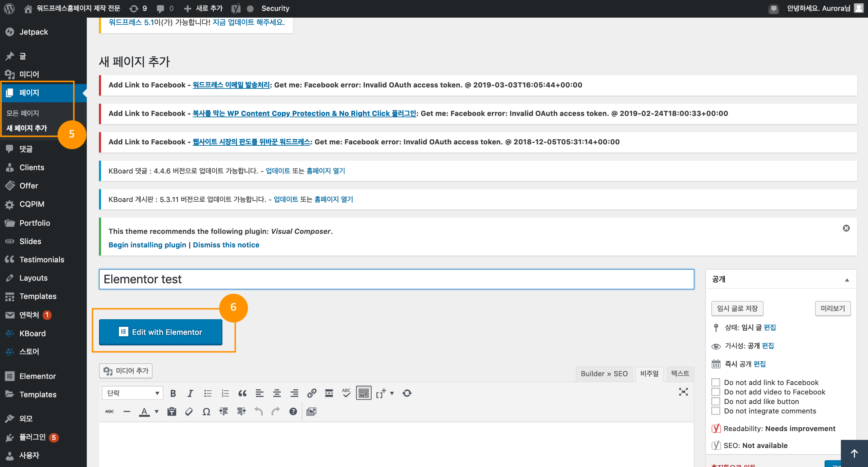This screenshot has height=467, width=868.
Task: Check Do not add link to Facebook
Action: (x=716, y=382)
